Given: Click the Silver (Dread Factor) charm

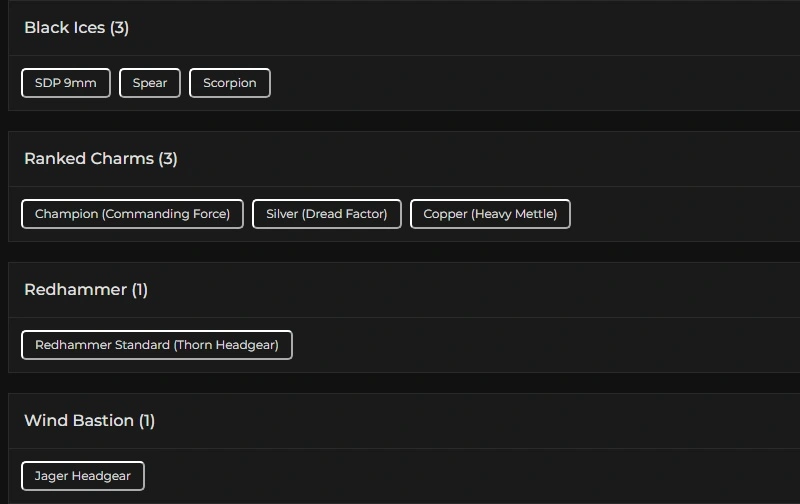Looking at the screenshot, I should click(327, 214).
